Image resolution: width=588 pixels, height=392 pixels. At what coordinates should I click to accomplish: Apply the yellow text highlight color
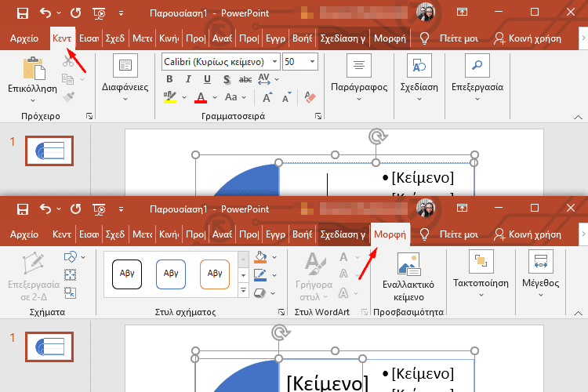[x=170, y=97]
